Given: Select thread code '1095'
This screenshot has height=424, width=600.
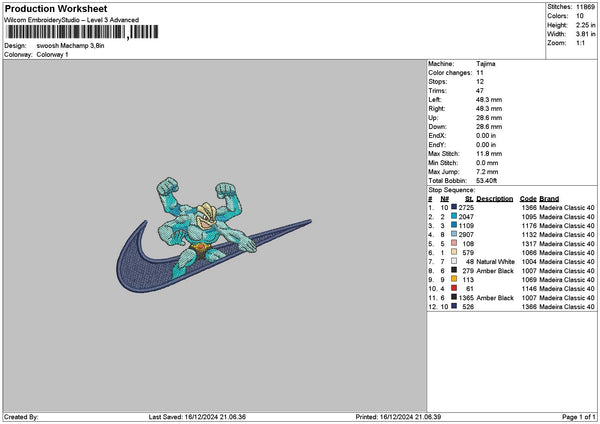Looking at the screenshot, I should pos(529,217).
